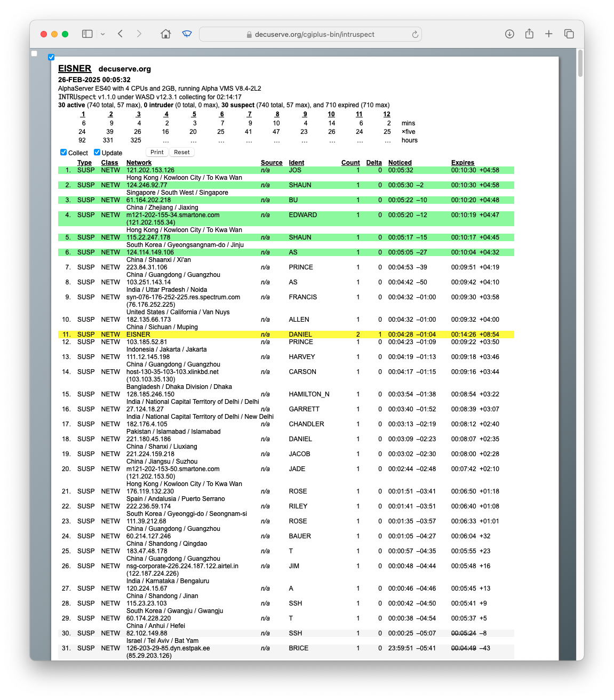Show the downloads list
614x700 pixels.
click(509, 34)
